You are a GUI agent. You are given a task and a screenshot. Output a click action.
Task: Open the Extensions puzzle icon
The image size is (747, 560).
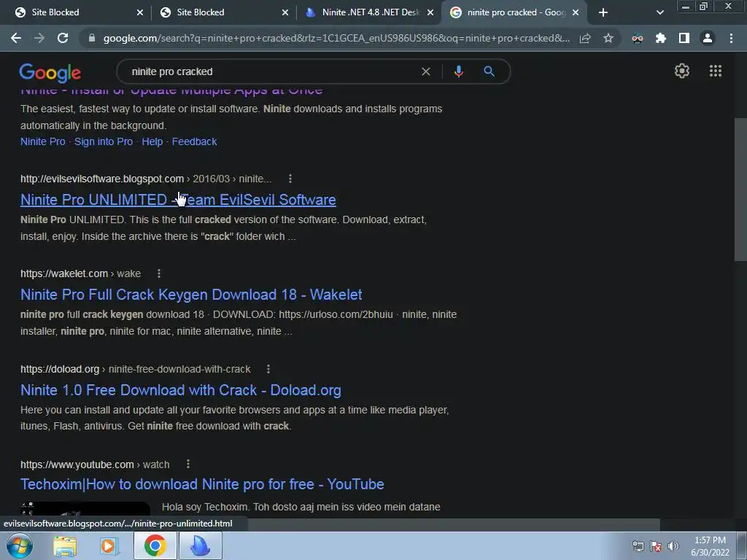(661, 38)
